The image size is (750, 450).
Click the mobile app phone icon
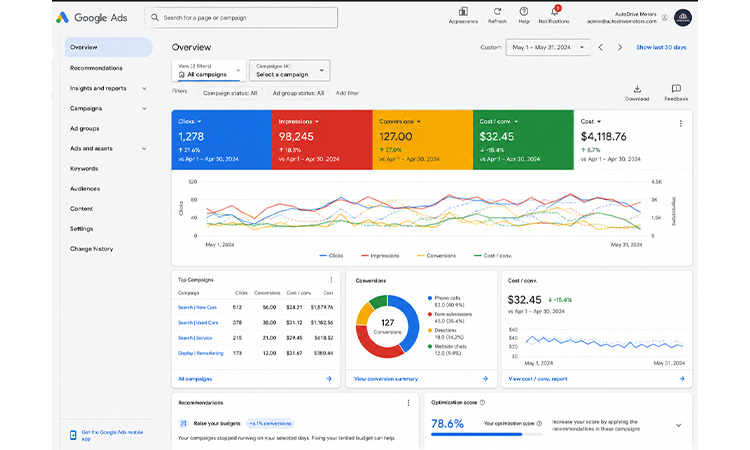coord(73,435)
